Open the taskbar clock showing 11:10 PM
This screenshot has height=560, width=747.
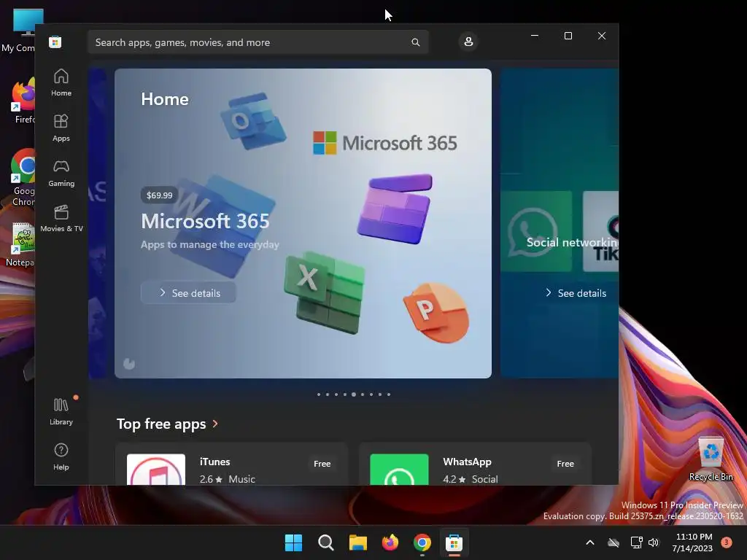692,542
